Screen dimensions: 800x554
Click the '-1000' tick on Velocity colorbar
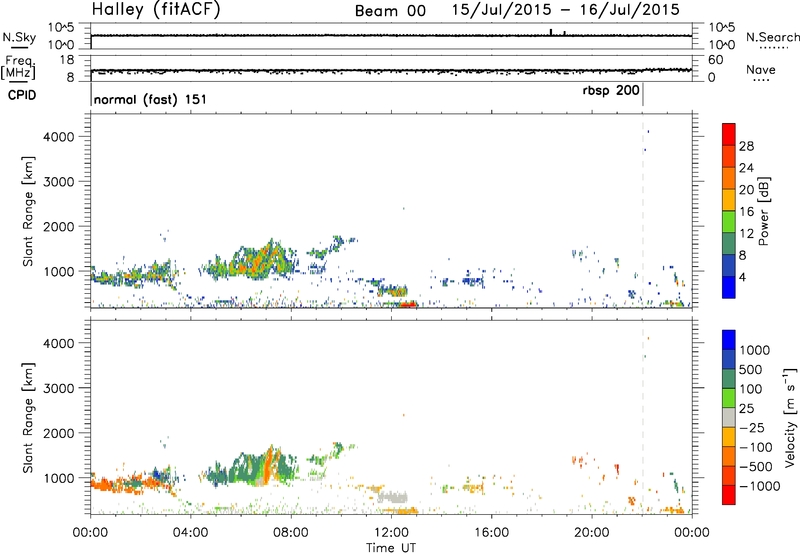[759, 486]
